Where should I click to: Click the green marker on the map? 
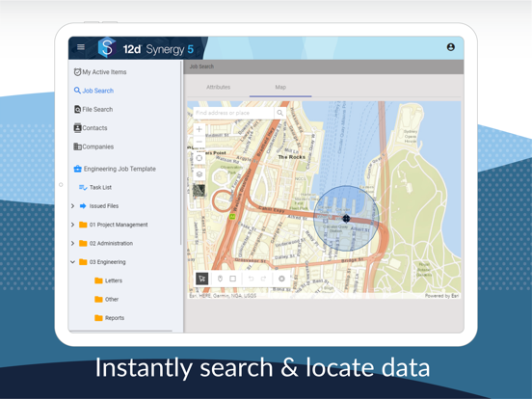[x=232, y=216]
